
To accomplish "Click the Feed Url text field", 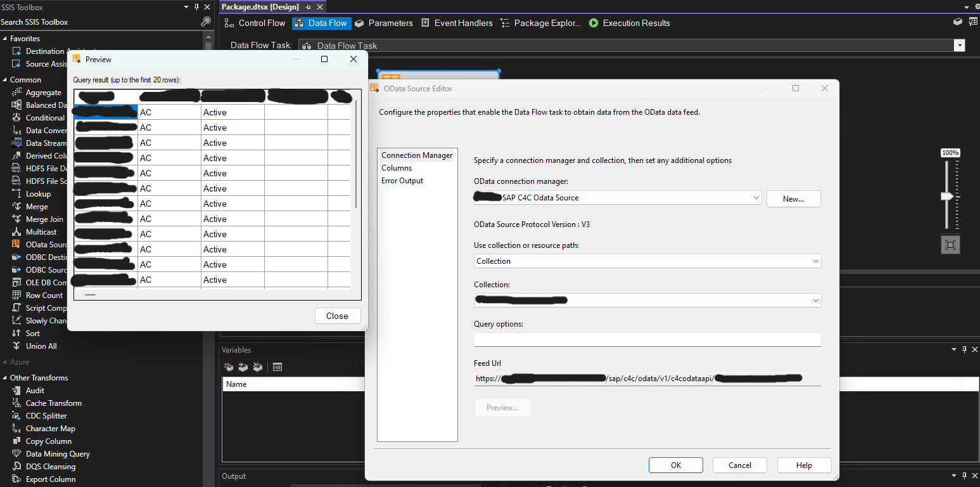I will click(647, 379).
